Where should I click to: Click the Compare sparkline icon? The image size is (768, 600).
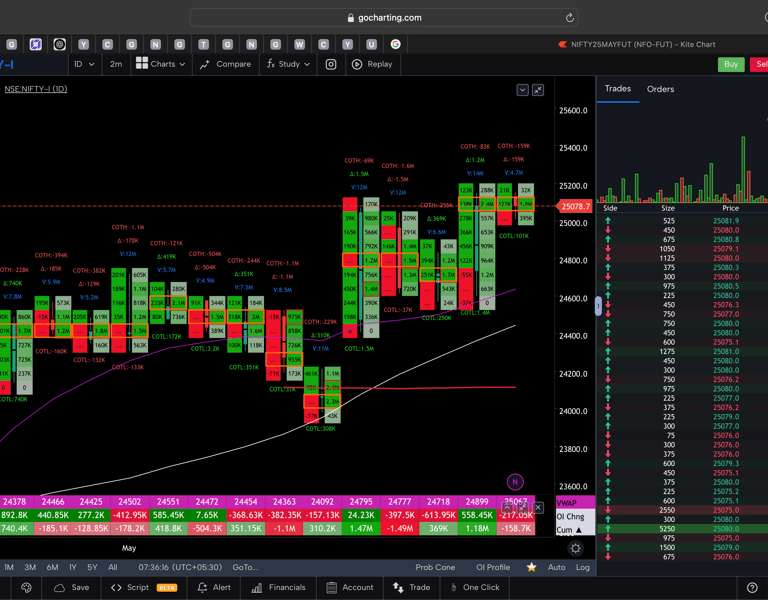point(205,65)
